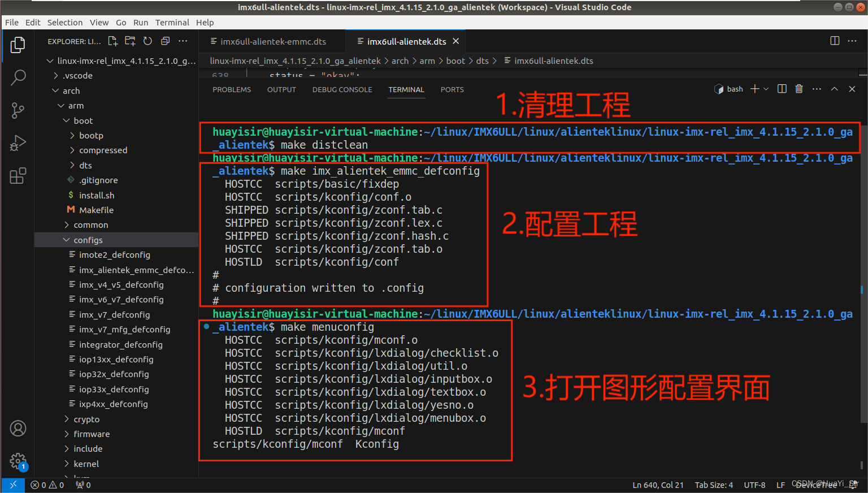Collapse the arch folder

[x=116, y=90]
